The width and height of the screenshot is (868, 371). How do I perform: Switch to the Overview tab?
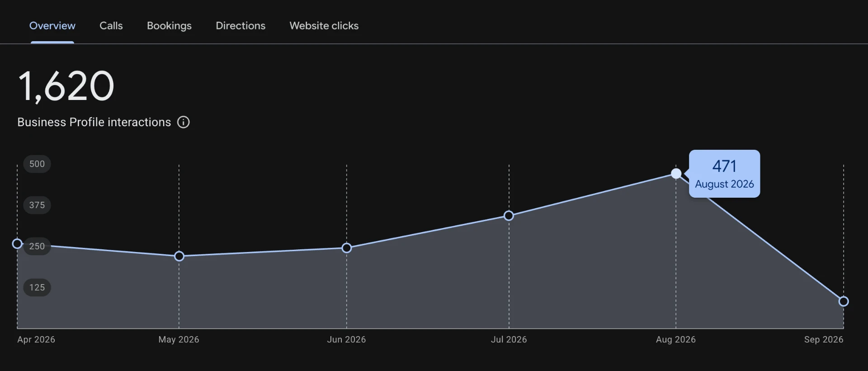pos(52,26)
